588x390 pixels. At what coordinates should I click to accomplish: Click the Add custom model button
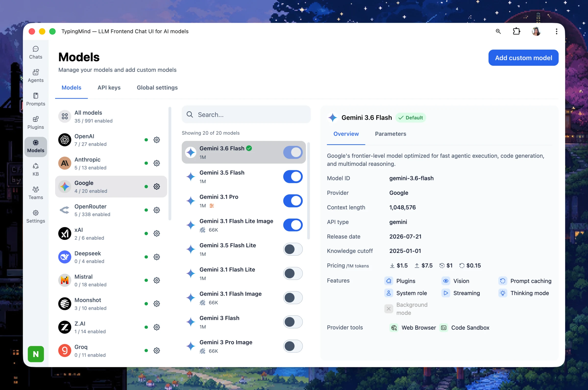pos(523,58)
